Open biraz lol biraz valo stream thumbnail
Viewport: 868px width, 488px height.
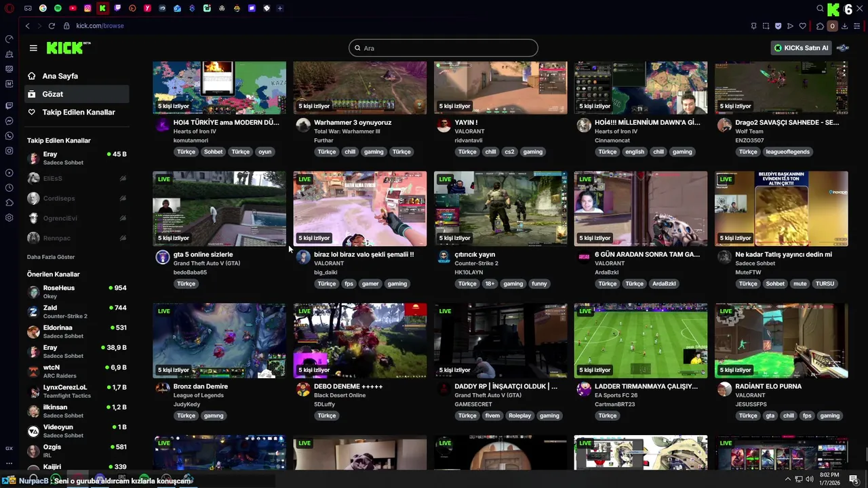[360, 209]
